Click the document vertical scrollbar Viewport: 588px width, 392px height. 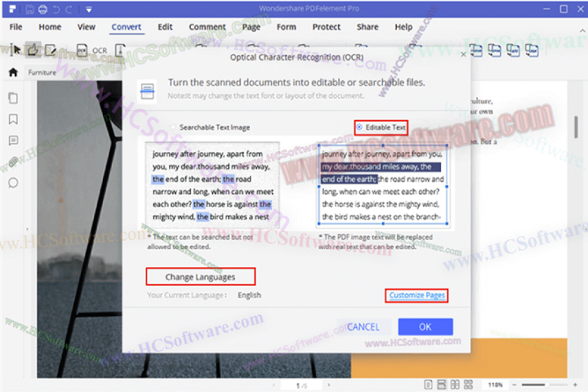tap(576, 127)
